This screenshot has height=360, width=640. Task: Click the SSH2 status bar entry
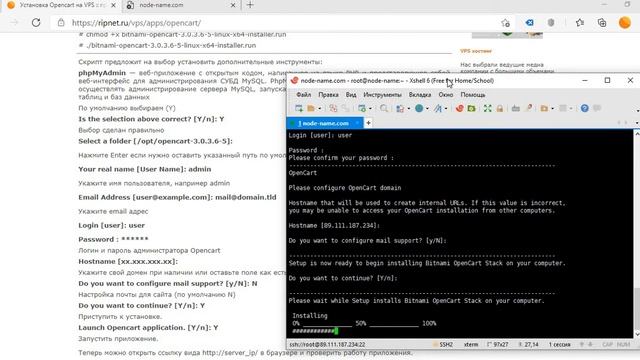click(443, 344)
